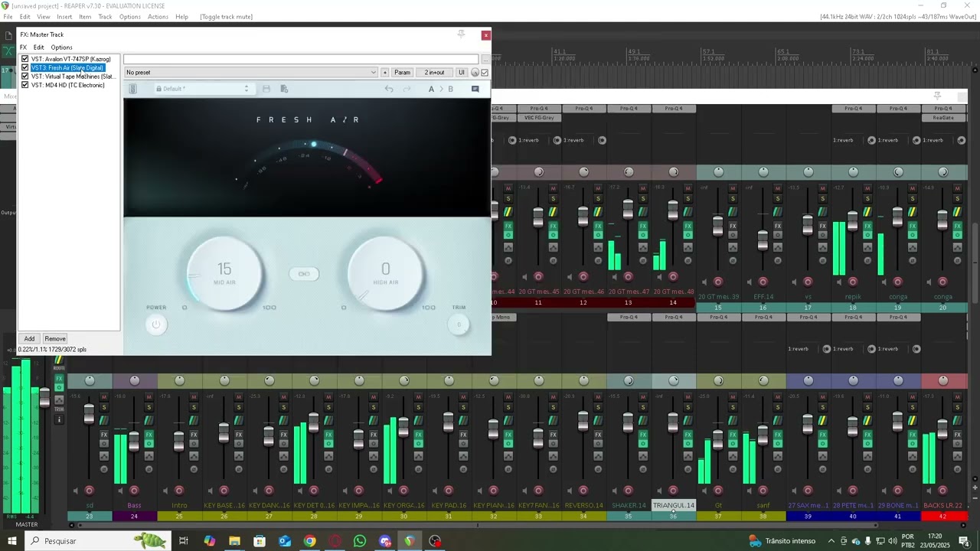The height and width of the screenshot is (551, 980).
Task: Open FX for the KEY DET track
Action: click(x=328, y=435)
